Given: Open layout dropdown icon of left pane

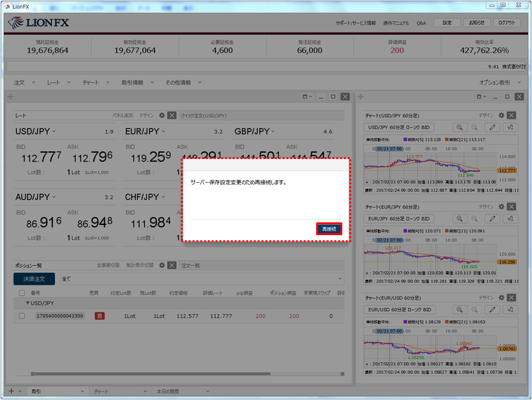Looking at the screenshot, I should coord(307,96).
